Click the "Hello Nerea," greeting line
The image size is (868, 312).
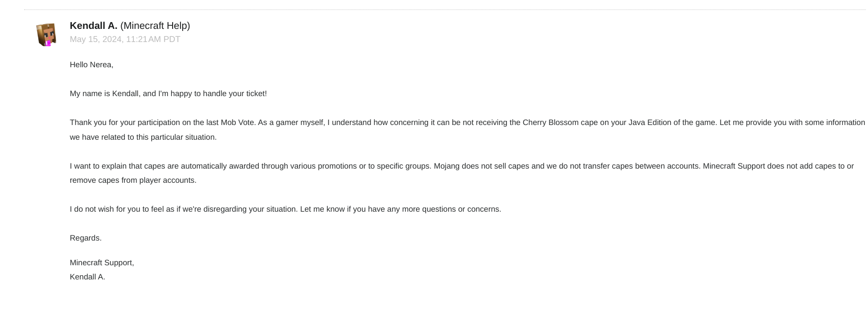click(91, 65)
